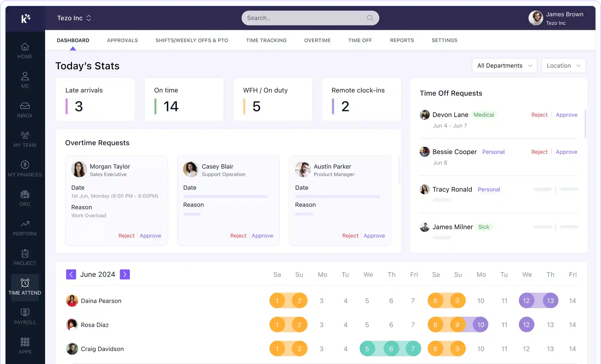Open the Perform chart icon
The width and height of the screenshot is (601, 364).
click(25, 224)
